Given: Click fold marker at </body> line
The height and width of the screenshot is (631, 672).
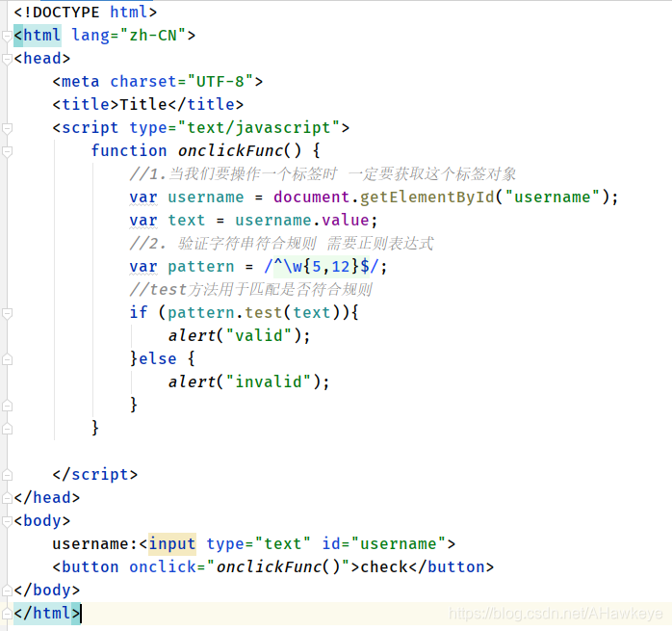Looking at the screenshot, I should 7,591.
